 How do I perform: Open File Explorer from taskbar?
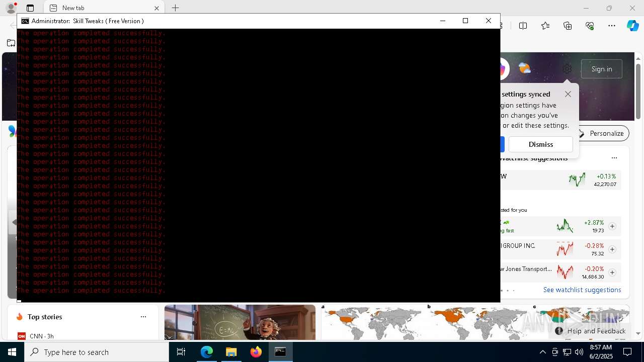coord(231,352)
